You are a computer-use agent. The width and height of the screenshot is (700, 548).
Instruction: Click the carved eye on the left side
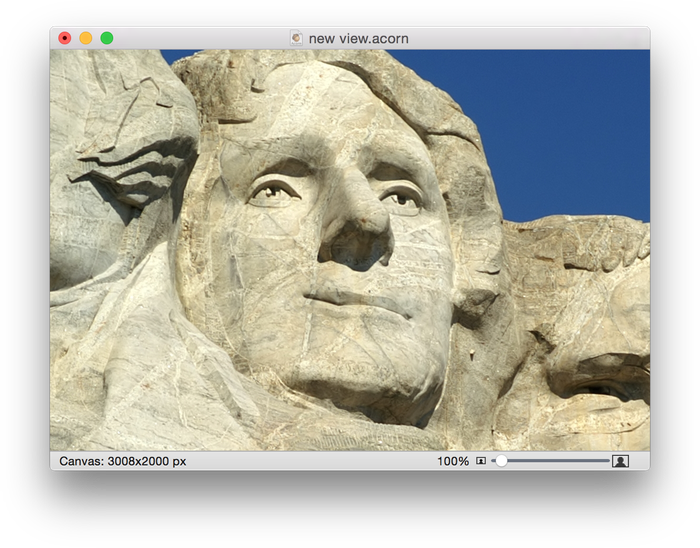(275, 190)
